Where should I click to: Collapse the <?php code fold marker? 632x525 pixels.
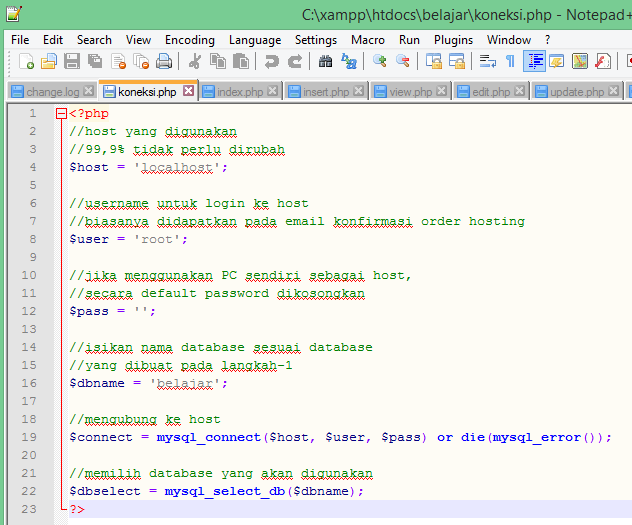click(61, 114)
